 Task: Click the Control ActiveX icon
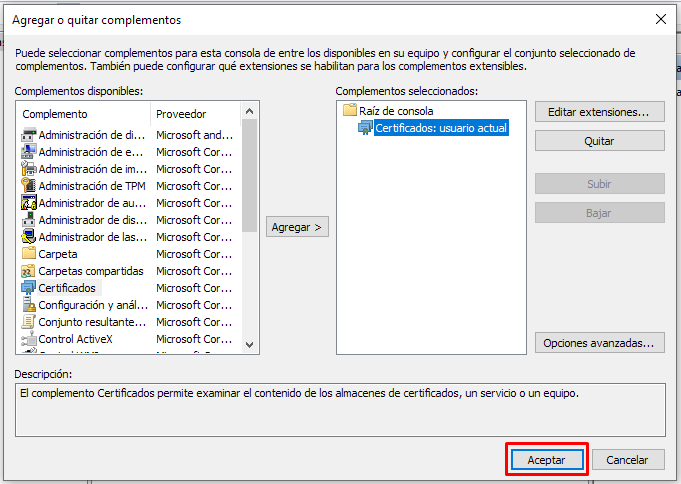29,339
